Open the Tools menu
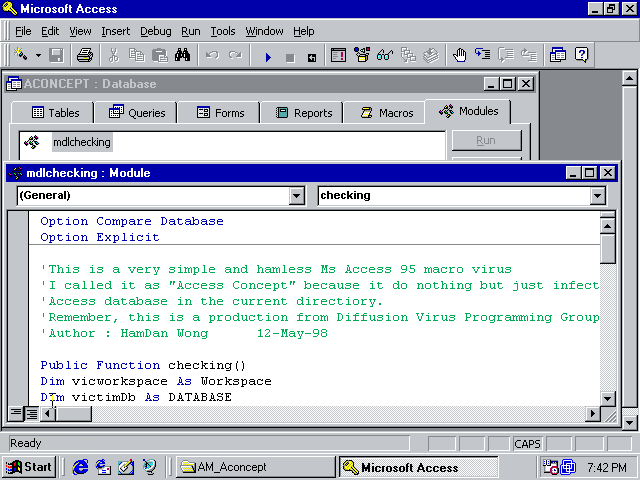The height and width of the screenshot is (480, 640). 223,31
